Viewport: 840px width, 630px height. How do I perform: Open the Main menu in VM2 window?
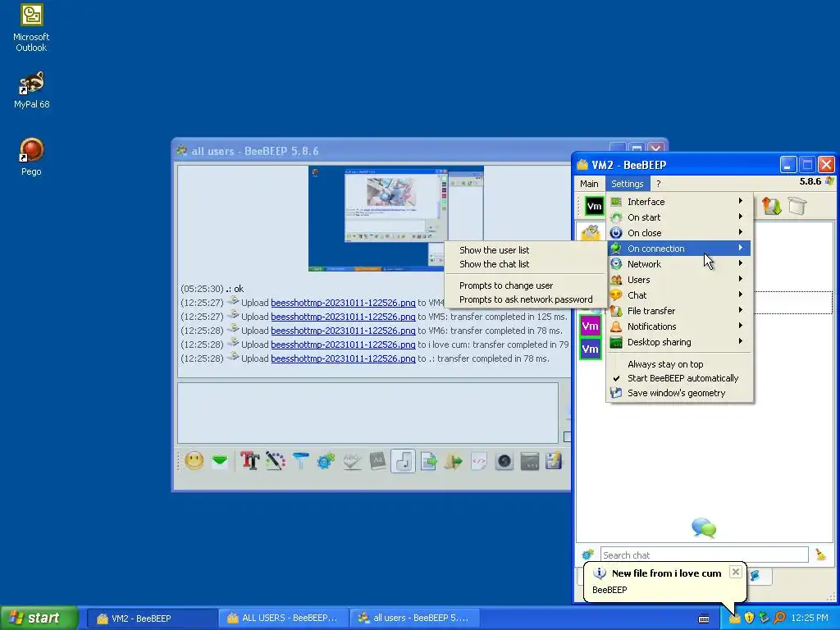click(x=589, y=184)
